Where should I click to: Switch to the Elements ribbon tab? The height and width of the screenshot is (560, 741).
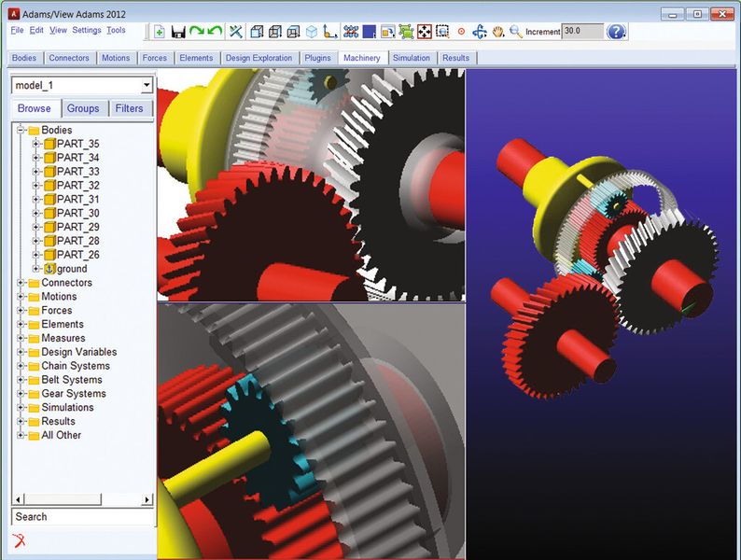pyautogui.click(x=196, y=58)
